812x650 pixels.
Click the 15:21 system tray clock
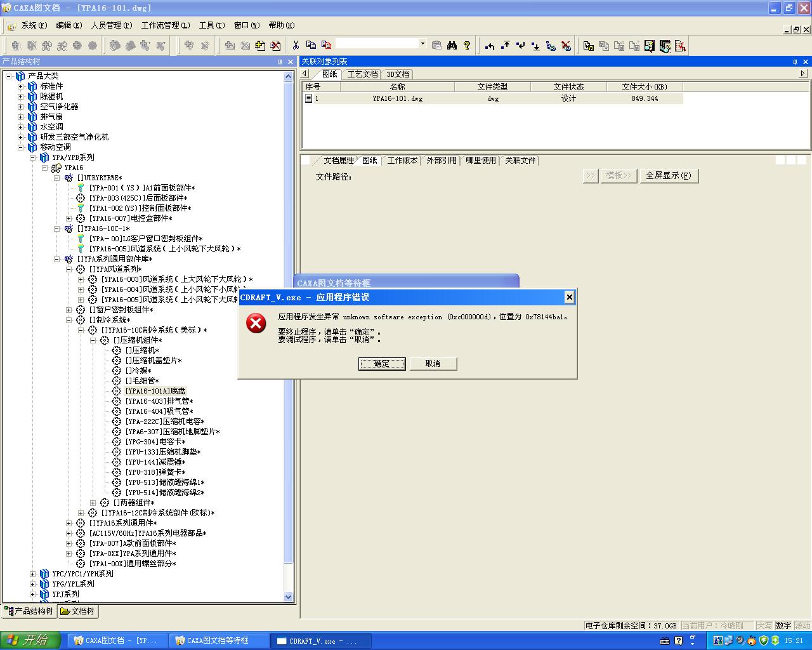click(794, 641)
